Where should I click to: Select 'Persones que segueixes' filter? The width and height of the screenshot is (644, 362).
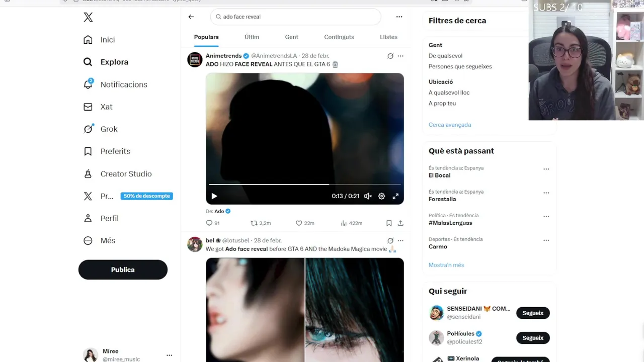[x=460, y=66]
